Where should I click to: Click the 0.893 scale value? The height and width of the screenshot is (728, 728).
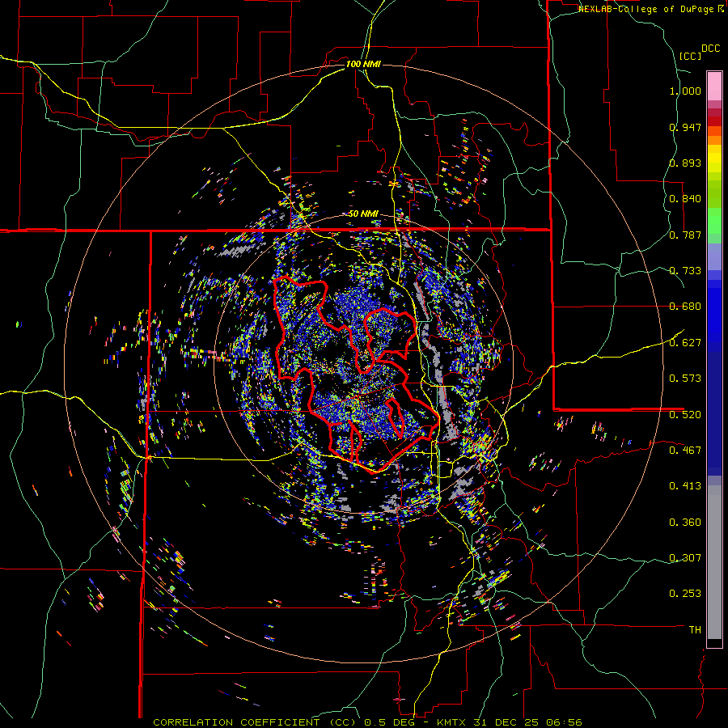point(685,163)
